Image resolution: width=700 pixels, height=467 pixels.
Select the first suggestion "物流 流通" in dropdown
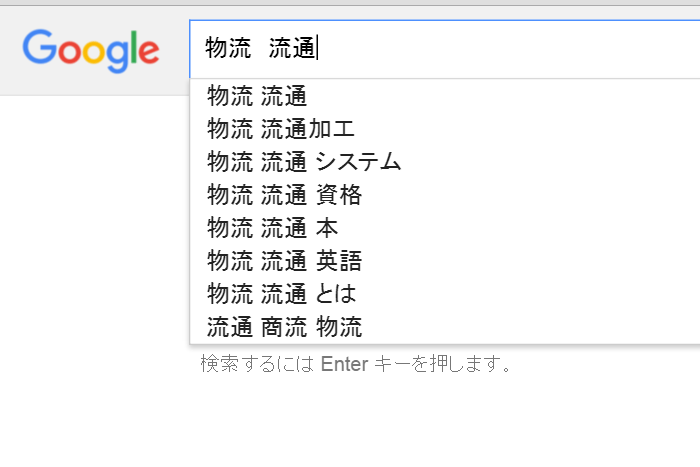256,96
